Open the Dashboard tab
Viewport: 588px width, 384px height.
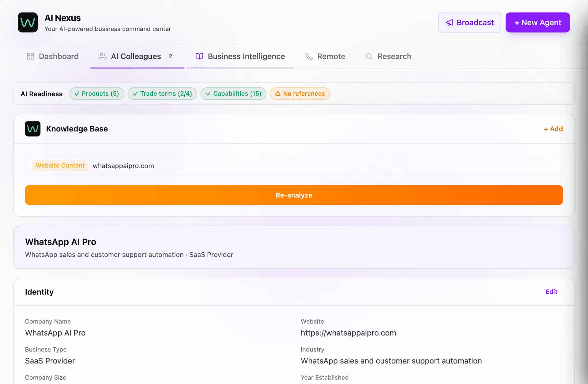53,56
